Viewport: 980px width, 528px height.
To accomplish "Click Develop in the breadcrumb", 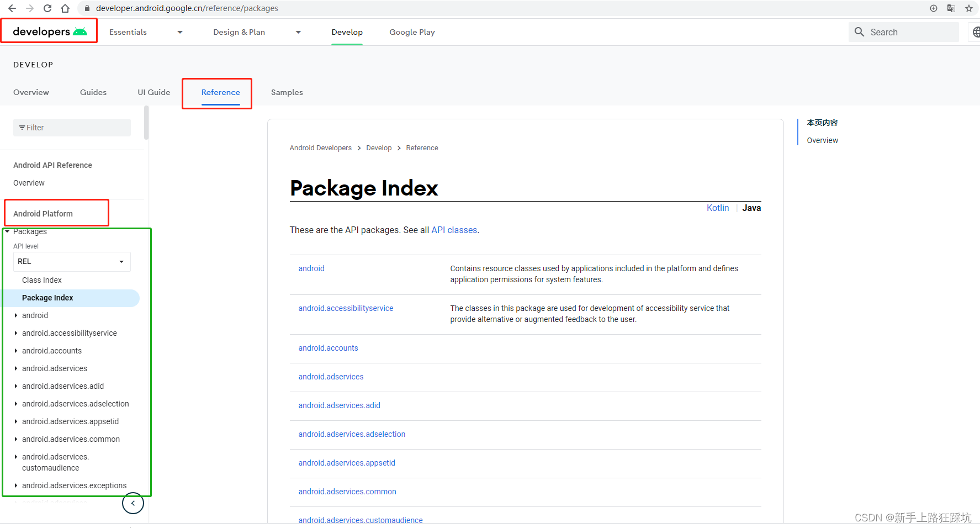I will coord(379,148).
